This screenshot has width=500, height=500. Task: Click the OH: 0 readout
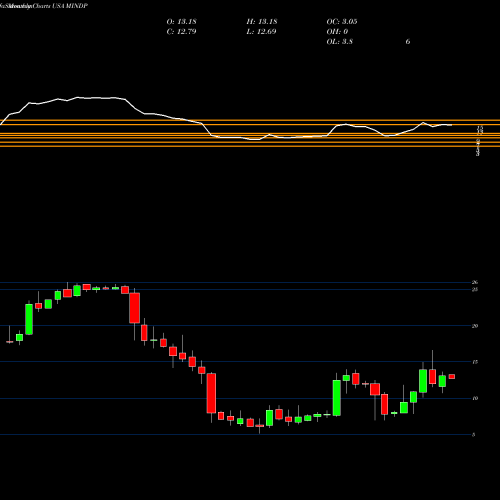tap(337, 32)
